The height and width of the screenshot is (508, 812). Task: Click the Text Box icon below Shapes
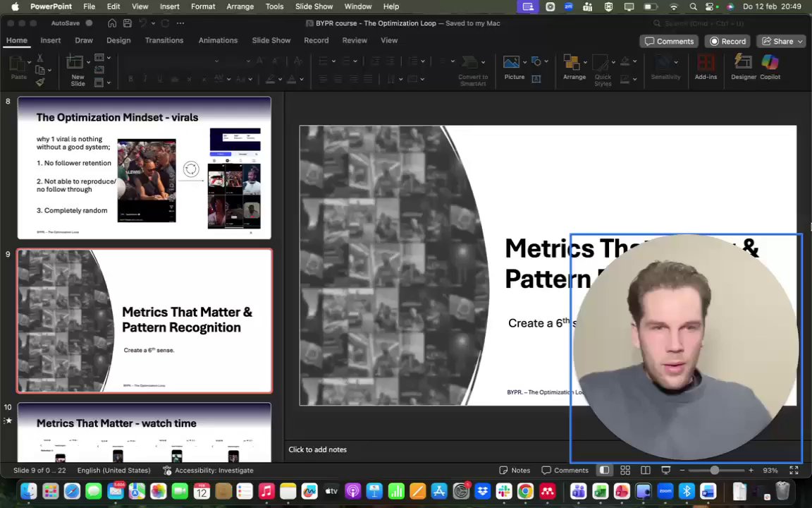[x=536, y=79]
